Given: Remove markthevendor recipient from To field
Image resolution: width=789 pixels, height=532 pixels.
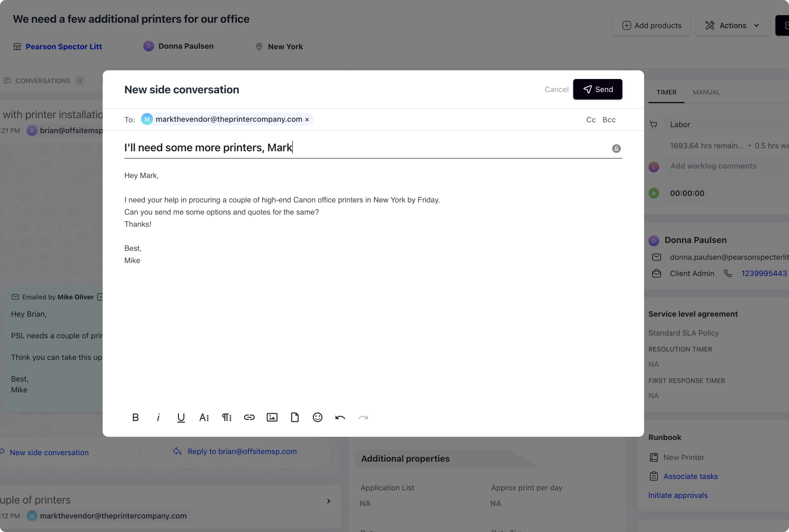Looking at the screenshot, I should pos(307,119).
